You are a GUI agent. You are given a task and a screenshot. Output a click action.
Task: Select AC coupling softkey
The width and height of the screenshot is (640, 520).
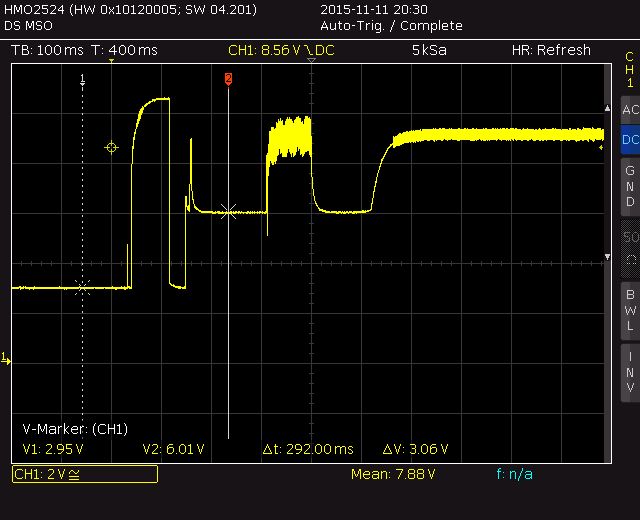(630, 110)
